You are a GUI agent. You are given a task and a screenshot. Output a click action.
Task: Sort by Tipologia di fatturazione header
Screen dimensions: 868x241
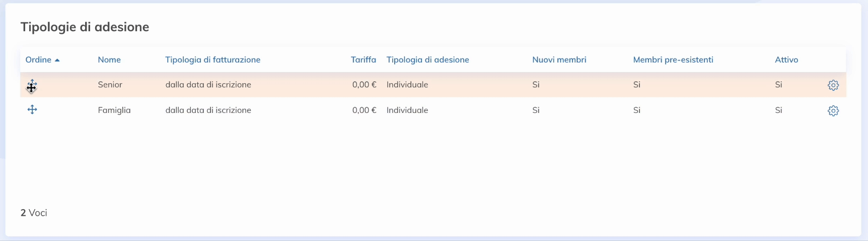click(213, 59)
